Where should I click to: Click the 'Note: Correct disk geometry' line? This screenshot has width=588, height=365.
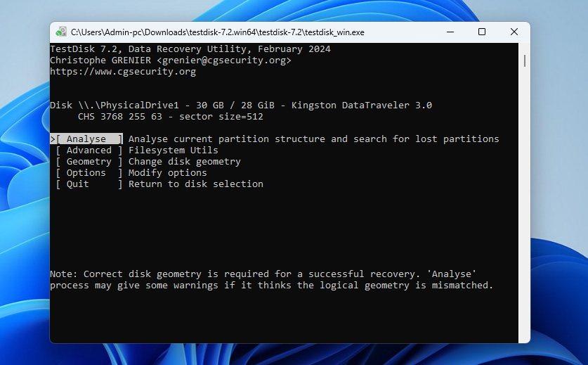click(x=263, y=274)
